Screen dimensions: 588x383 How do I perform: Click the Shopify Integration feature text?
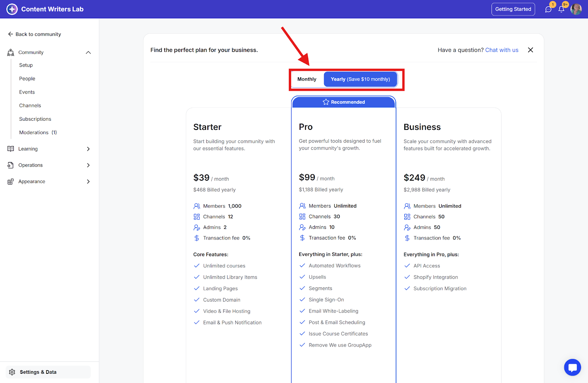tap(436, 277)
